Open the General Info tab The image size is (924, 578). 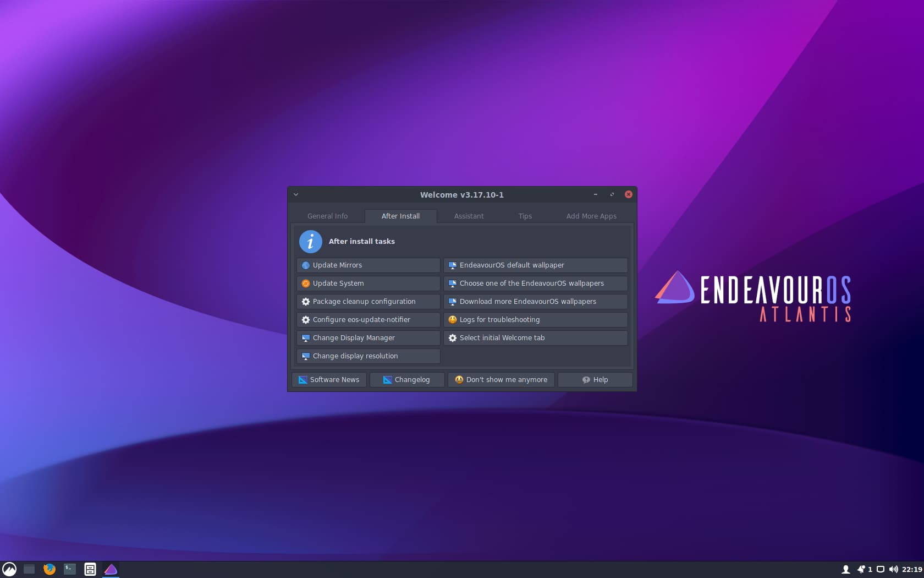point(327,216)
